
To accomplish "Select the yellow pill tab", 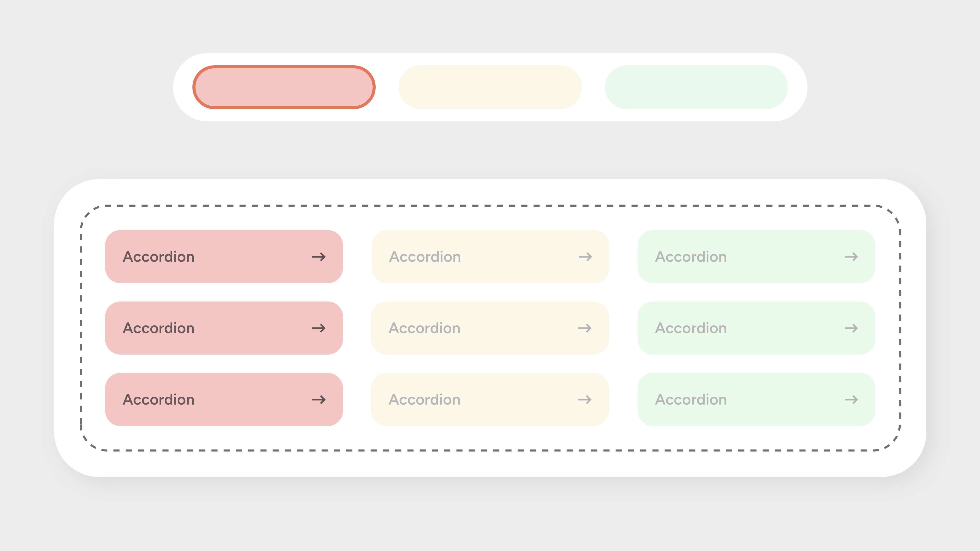I will point(490,87).
